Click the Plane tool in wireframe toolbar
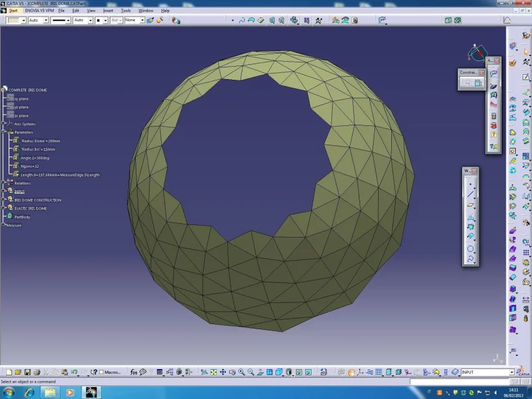Screen dimensions: 532x399 [x=470, y=204]
